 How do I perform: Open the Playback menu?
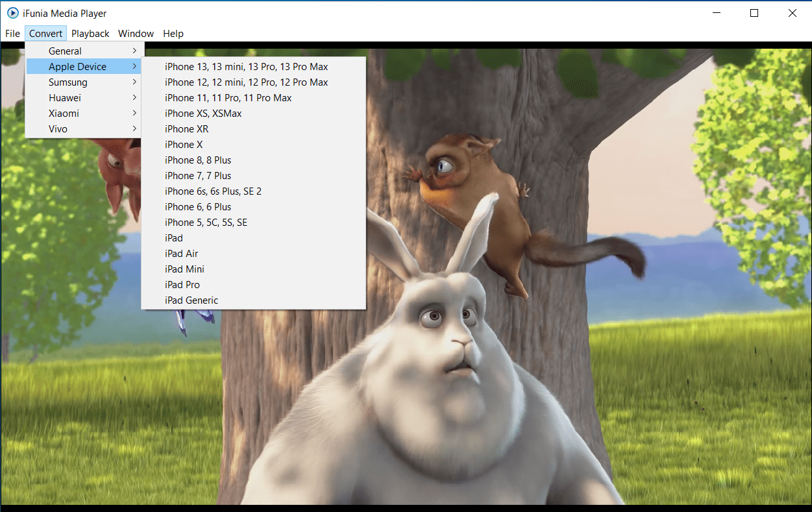point(90,34)
